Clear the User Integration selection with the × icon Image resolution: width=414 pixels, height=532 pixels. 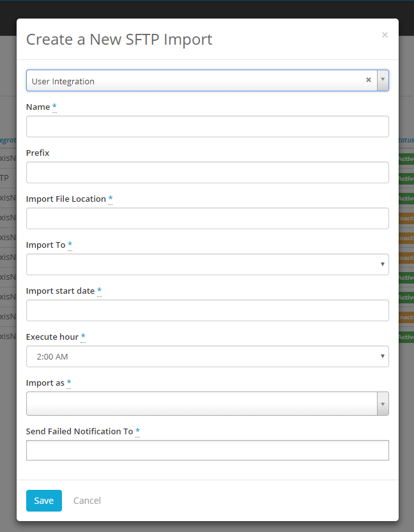click(x=369, y=80)
